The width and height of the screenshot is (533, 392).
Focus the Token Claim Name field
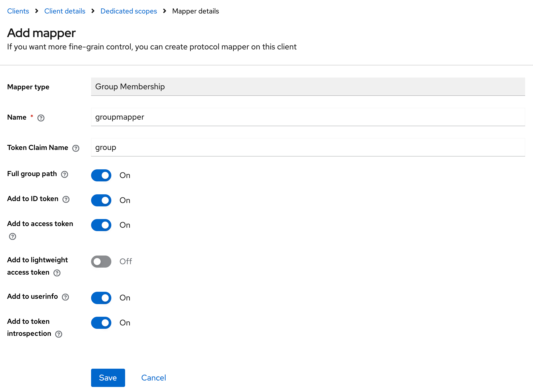[308, 147]
